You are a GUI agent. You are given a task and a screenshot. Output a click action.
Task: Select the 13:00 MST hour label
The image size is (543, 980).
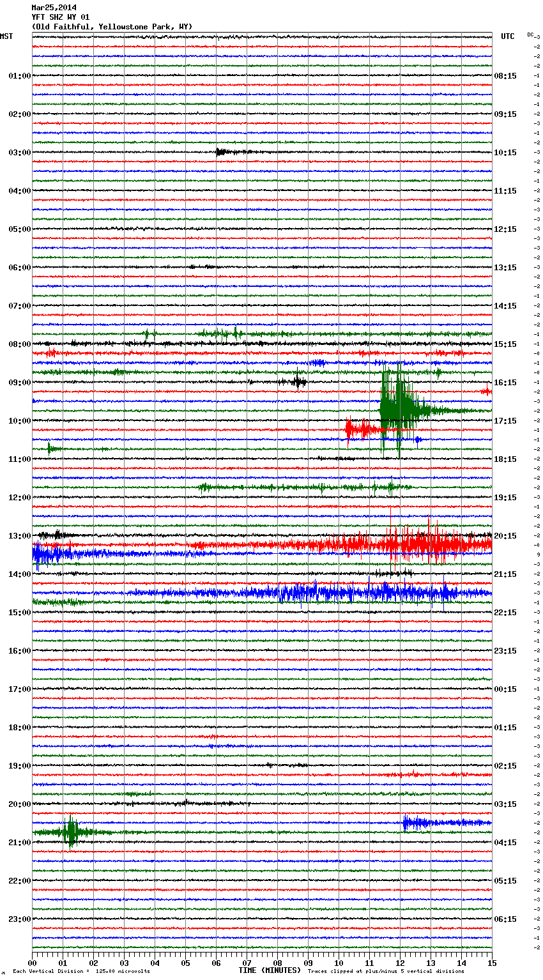point(20,536)
